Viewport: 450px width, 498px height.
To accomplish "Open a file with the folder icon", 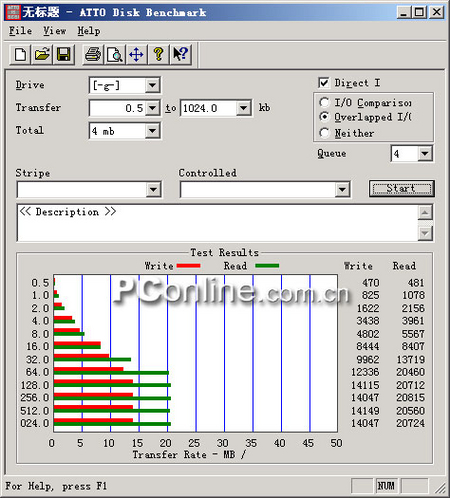I will [42, 54].
